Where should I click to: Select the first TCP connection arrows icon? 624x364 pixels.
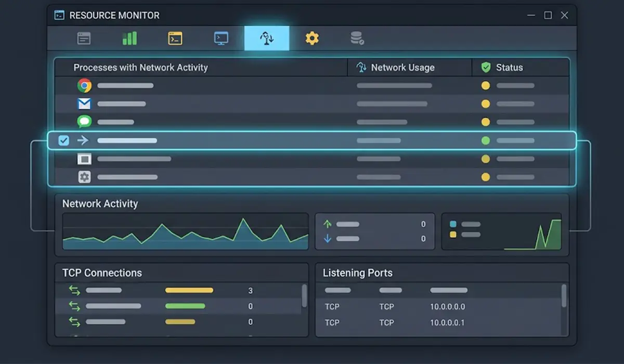click(74, 291)
